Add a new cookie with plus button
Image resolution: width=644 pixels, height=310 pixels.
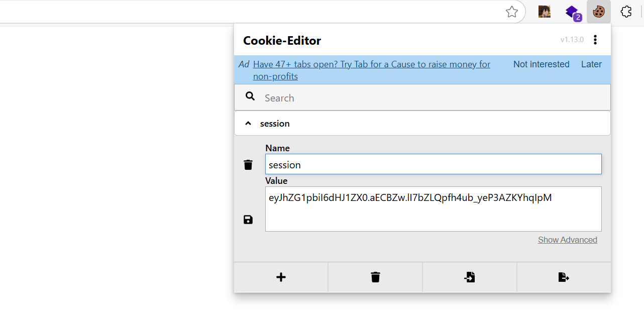(x=281, y=277)
